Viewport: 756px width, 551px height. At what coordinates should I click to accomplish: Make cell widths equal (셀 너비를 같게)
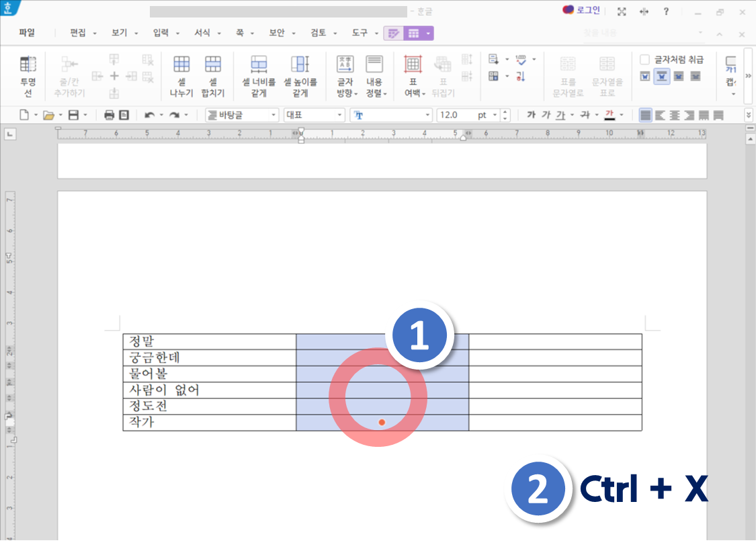click(259, 76)
